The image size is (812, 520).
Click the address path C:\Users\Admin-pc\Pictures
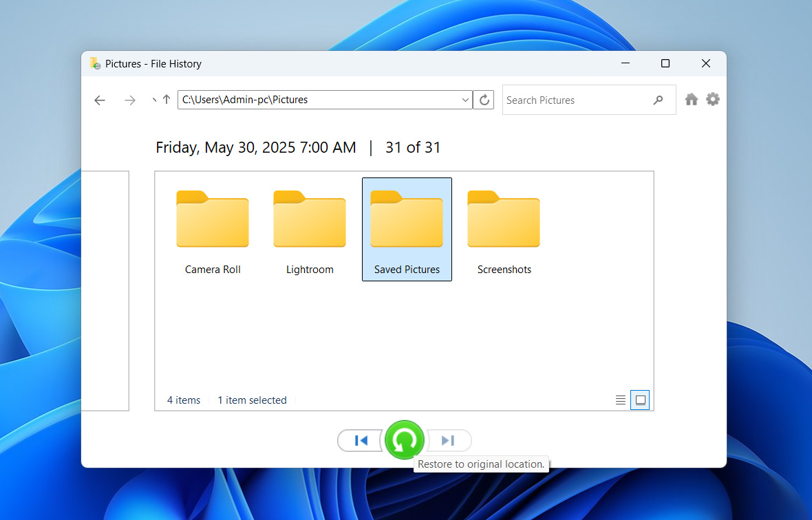[x=245, y=100]
